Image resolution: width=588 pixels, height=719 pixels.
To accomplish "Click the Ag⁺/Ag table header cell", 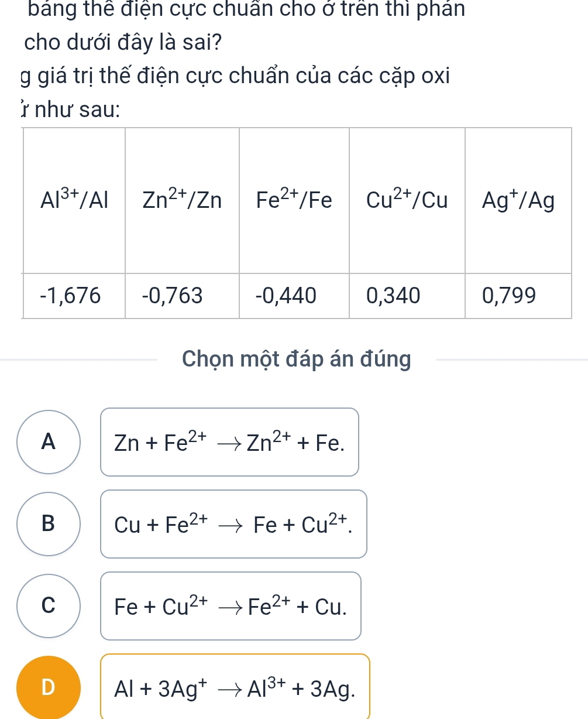I will [518, 201].
